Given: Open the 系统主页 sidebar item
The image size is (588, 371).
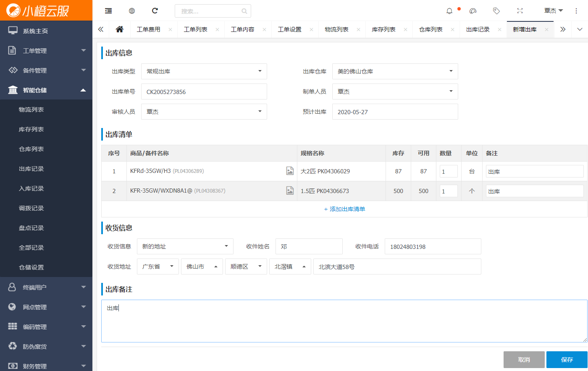Looking at the screenshot, I should coord(46,31).
